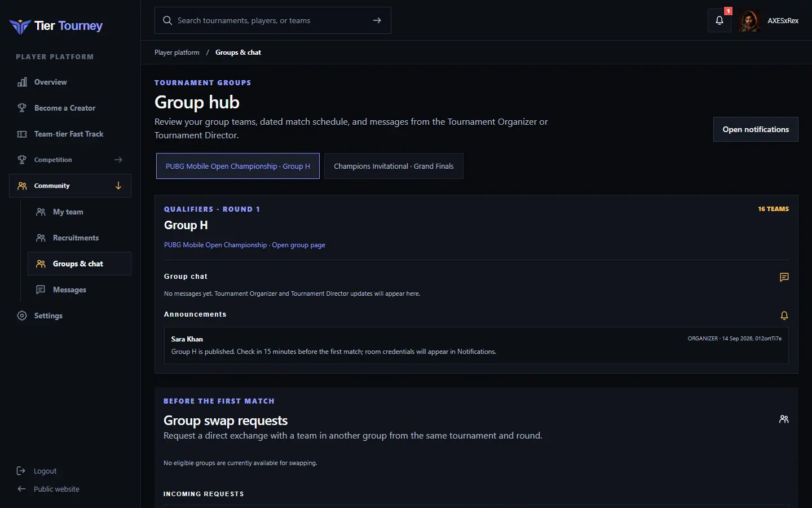Click the Logout icon
Screen dimensions: 812x508
pyautogui.click(x=21, y=471)
